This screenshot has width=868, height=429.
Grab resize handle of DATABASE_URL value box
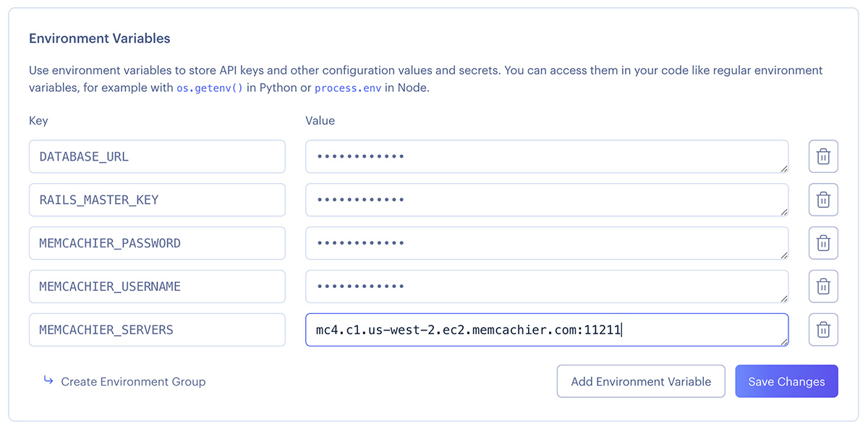[783, 169]
